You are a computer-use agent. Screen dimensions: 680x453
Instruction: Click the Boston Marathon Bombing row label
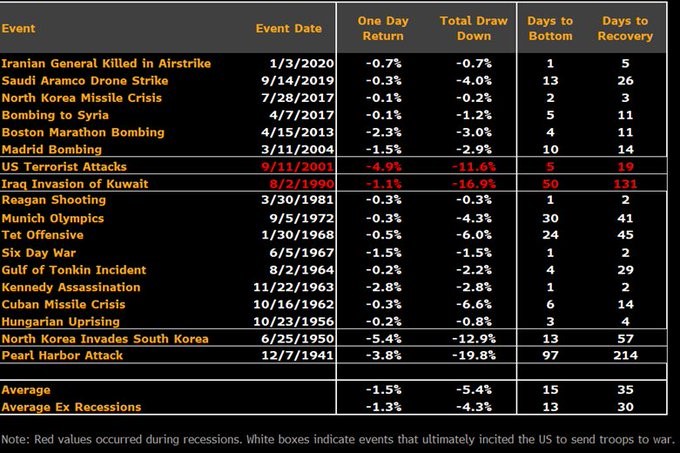(x=82, y=132)
